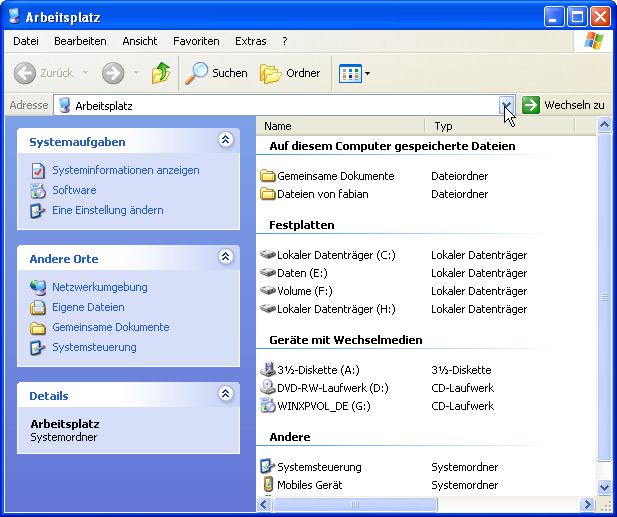Open the Bearbeiten menu
The width and height of the screenshot is (617, 517).
point(80,41)
